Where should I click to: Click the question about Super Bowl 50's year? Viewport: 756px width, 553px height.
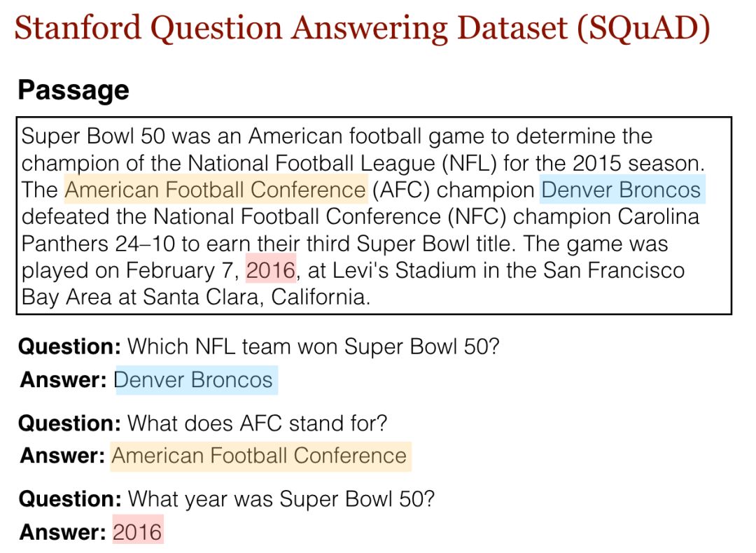click(x=281, y=499)
